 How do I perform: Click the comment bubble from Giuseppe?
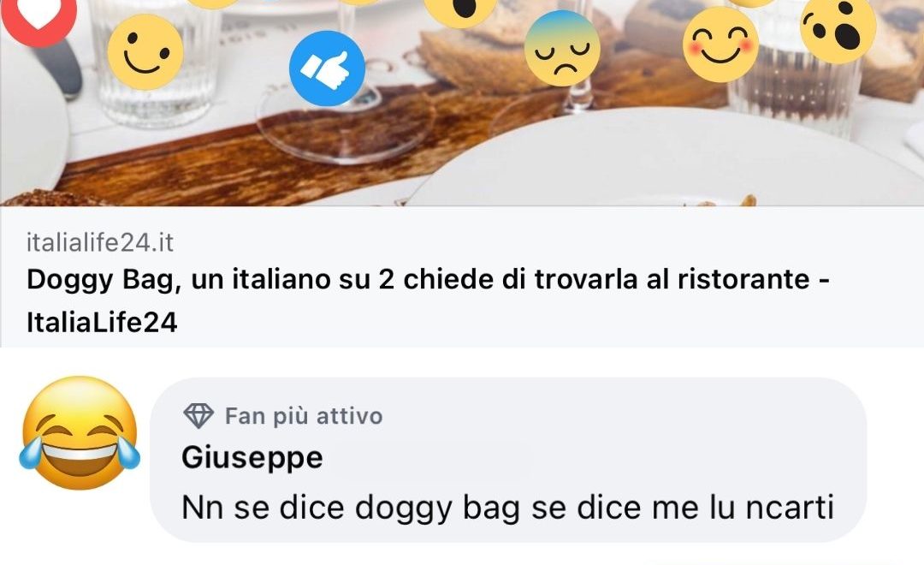pyautogui.click(x=508, y=460)
